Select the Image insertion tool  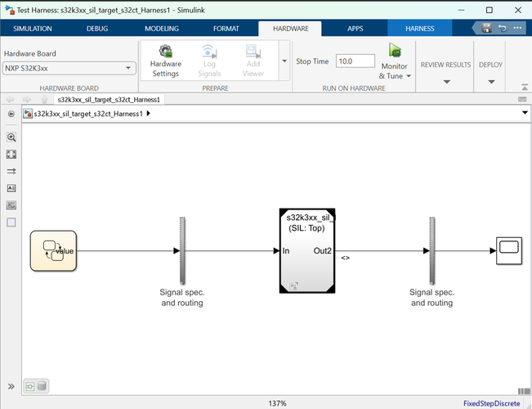pos(11,205)
